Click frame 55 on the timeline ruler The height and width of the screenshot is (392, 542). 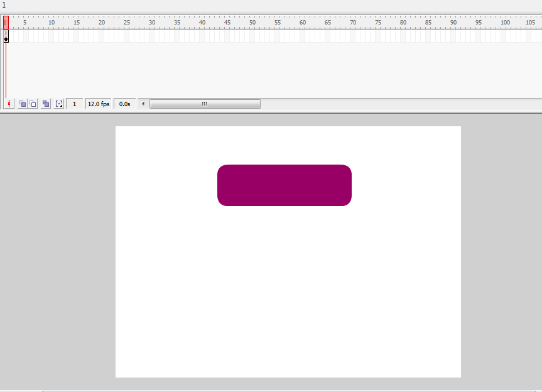pos(278,23)
